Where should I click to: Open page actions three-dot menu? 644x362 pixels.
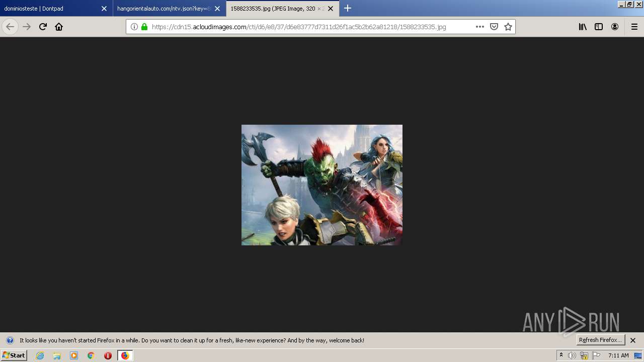pos(479,27)
